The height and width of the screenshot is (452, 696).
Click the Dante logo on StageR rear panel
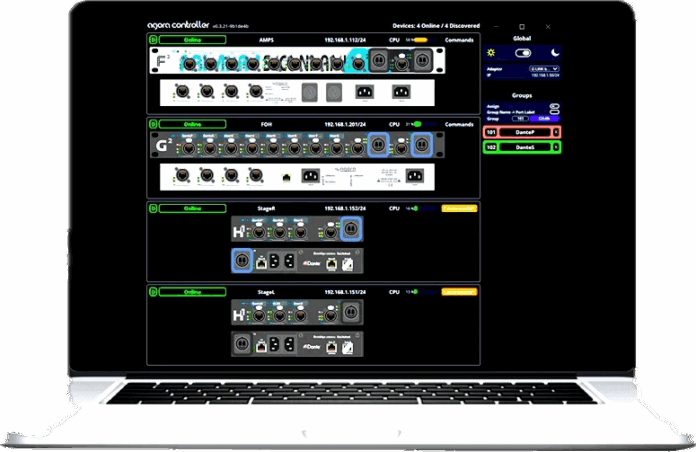[x=312, y=263]
